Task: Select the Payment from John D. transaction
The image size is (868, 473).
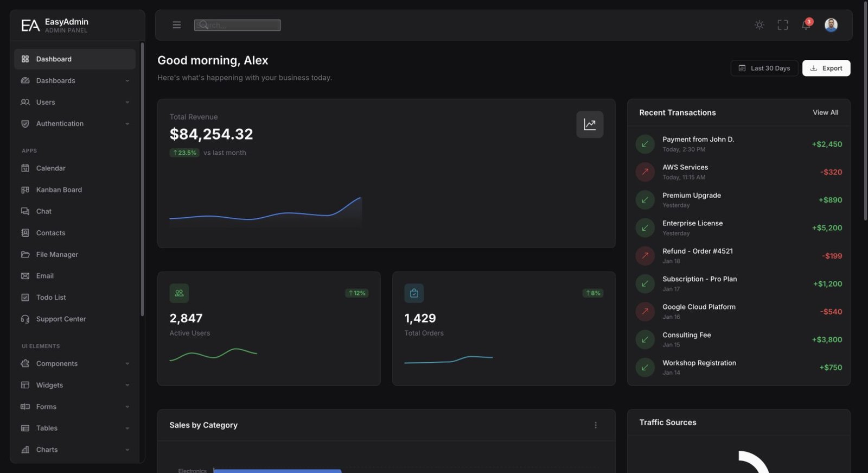Action: [x=738, y=144]
